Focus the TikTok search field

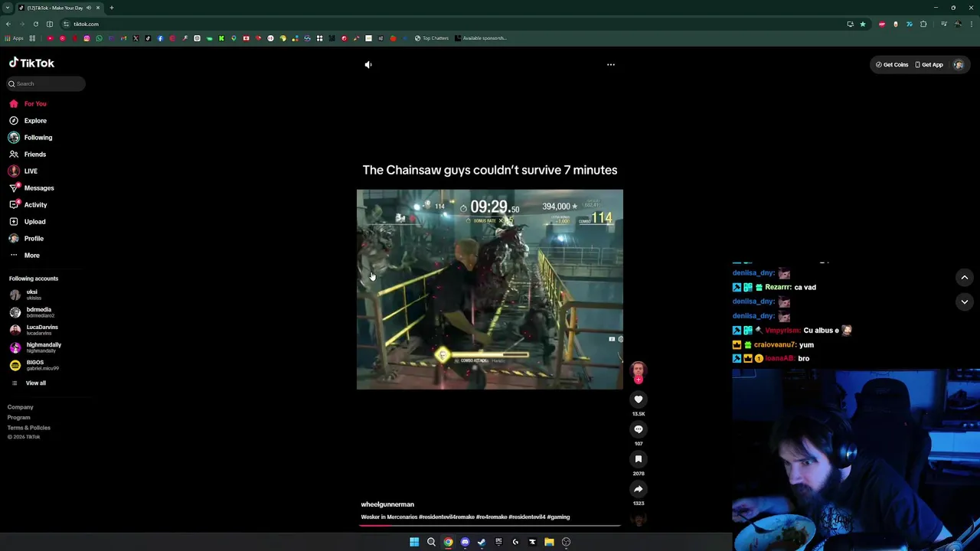tap(46, 83)
